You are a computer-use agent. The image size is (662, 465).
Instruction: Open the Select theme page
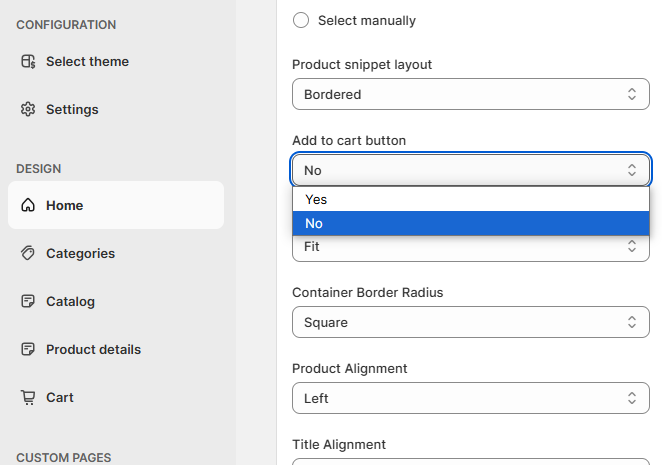coord(116,61)
